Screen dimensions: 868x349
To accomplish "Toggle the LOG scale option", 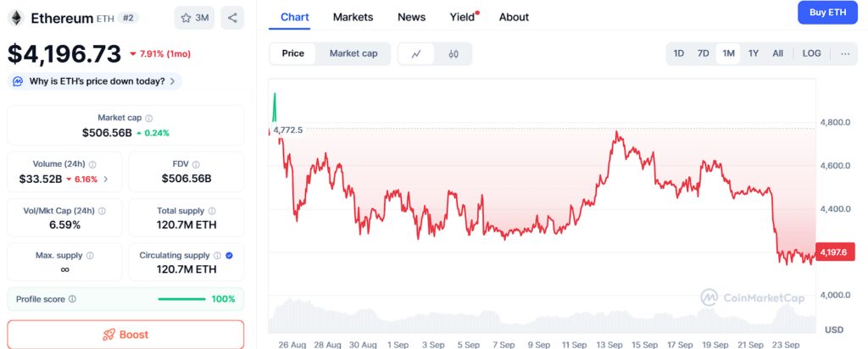I will pyautogui.click(x=811, y=53).
